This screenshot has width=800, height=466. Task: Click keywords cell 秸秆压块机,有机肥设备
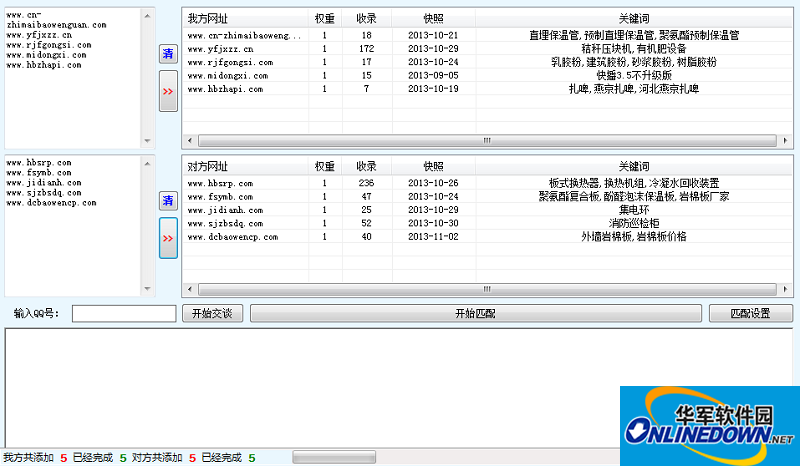634,49
